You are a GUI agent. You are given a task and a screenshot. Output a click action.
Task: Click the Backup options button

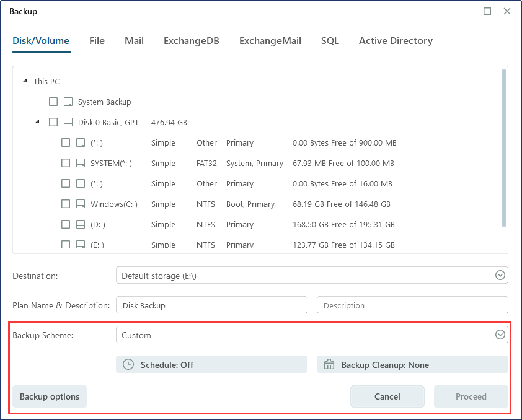[x=50, y=396]
